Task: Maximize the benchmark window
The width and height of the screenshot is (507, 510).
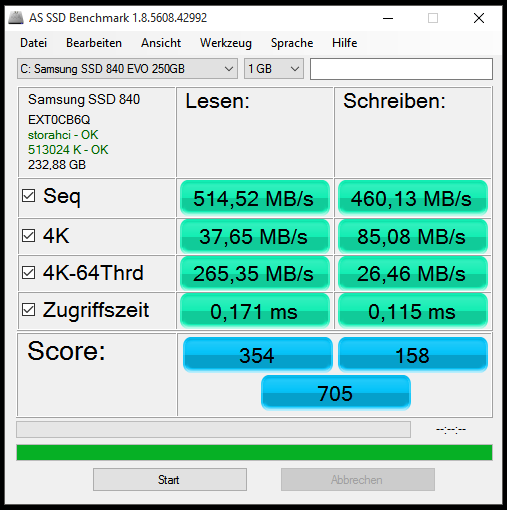Action: 433,18
